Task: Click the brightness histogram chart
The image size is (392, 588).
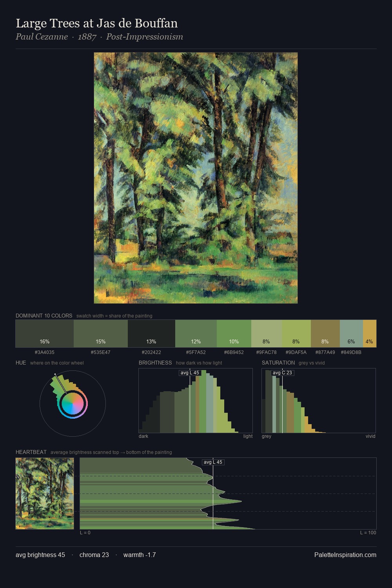Action: coord(196,401)
